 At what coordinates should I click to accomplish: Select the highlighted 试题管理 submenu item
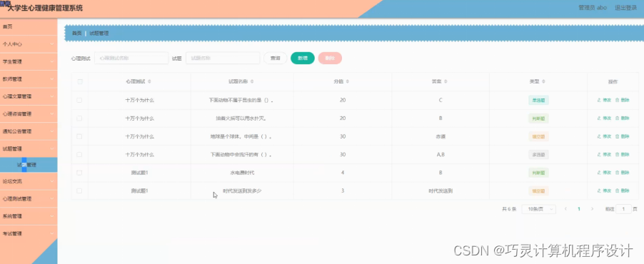(x=29, y=165)
